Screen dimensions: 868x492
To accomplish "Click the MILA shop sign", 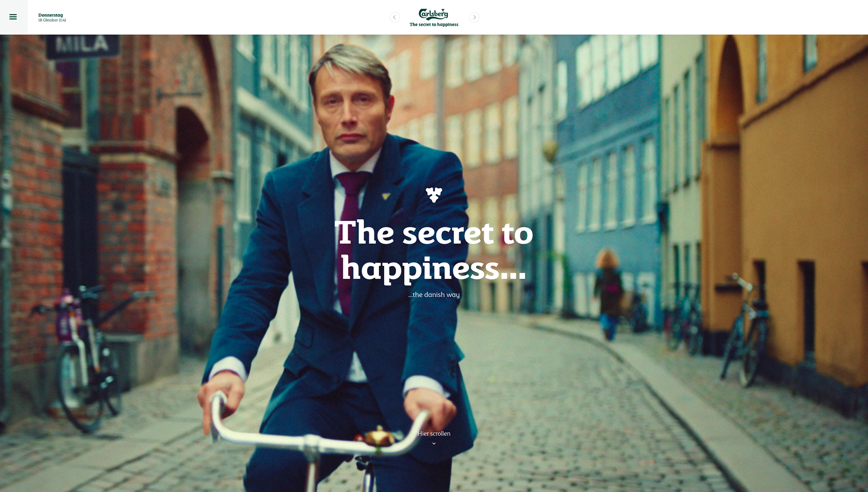I will point(83,45).
